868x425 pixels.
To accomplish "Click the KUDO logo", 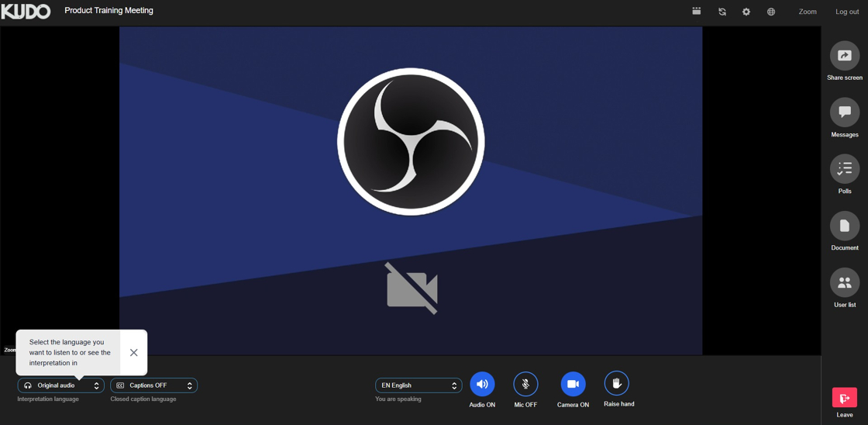I will [26, 11].
